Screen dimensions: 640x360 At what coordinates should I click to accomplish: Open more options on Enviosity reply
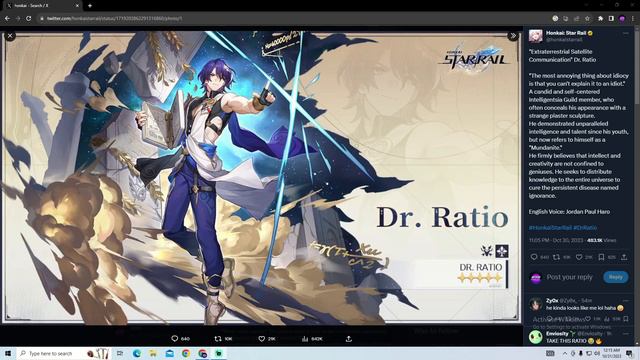click(x=626, y=333)
